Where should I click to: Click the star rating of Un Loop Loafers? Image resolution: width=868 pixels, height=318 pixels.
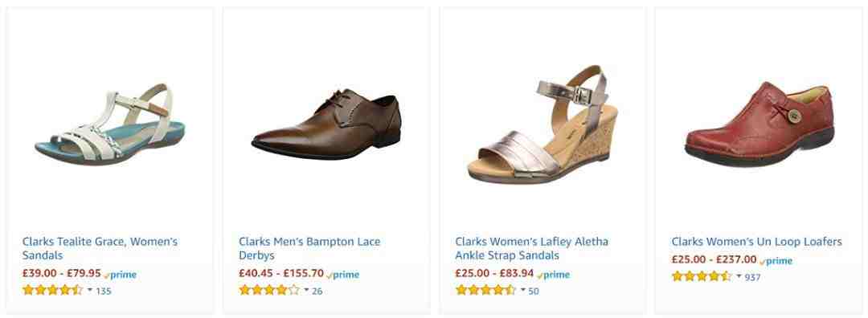point(702,276)
